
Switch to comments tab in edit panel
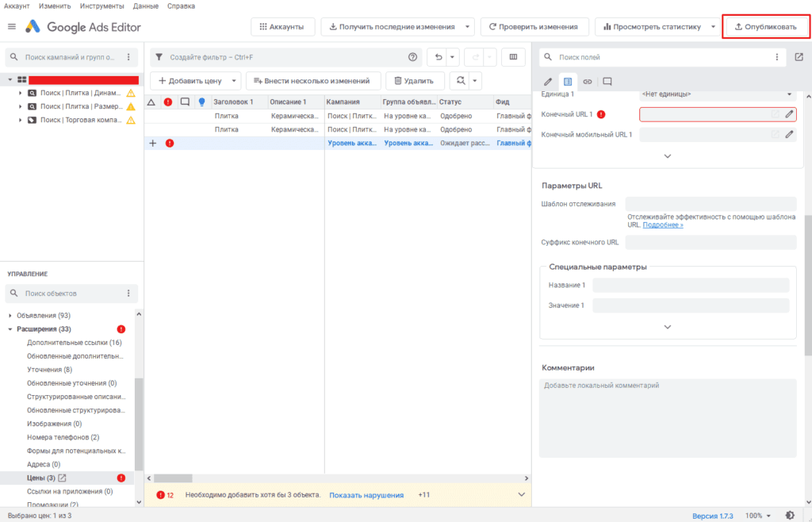[607, 81]
